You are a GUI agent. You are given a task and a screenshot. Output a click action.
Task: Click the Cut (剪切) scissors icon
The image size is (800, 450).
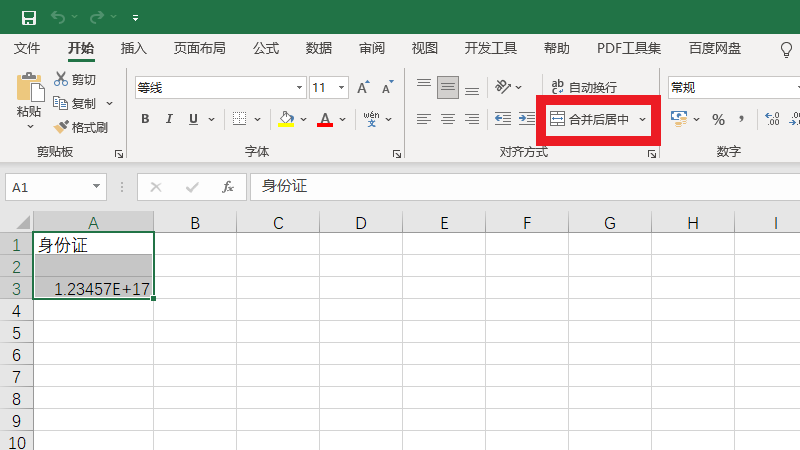point(62,79)
